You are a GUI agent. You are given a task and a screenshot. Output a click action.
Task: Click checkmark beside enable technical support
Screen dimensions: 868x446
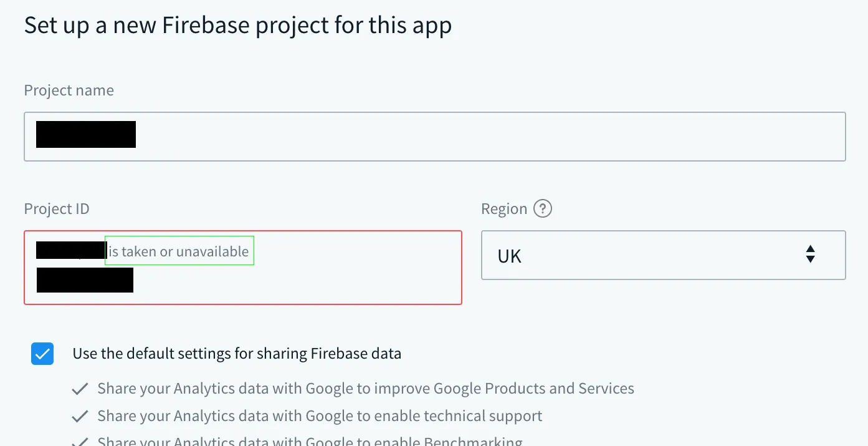pyautogui.click(x=80, y=416)
